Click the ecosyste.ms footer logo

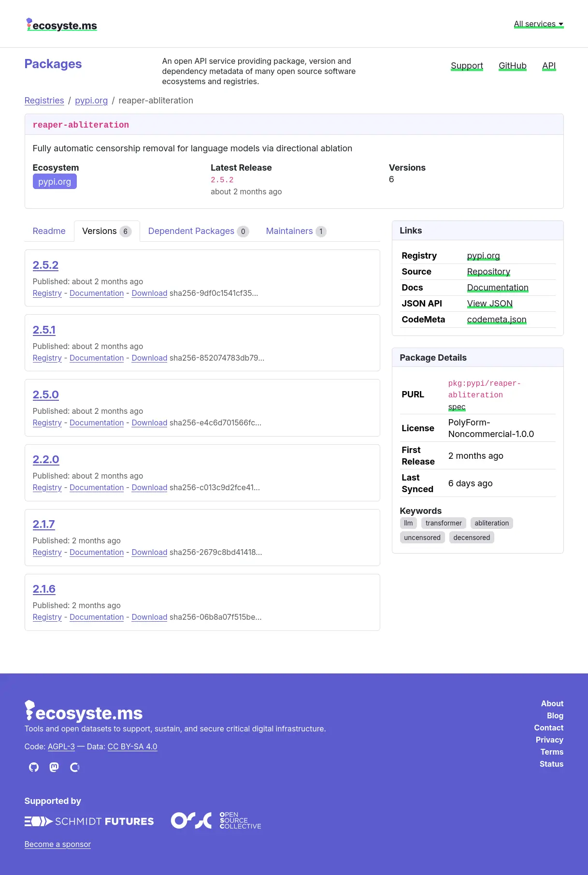84,712
